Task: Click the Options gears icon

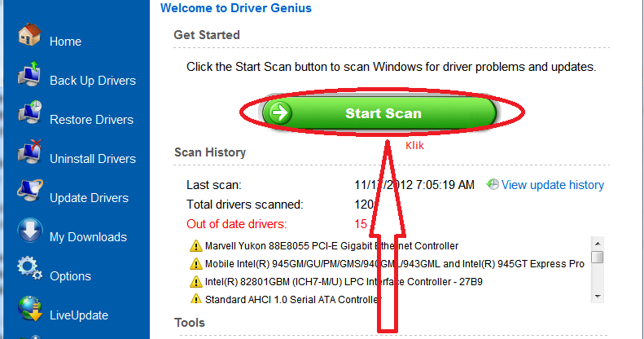Action: coord(29,268)
